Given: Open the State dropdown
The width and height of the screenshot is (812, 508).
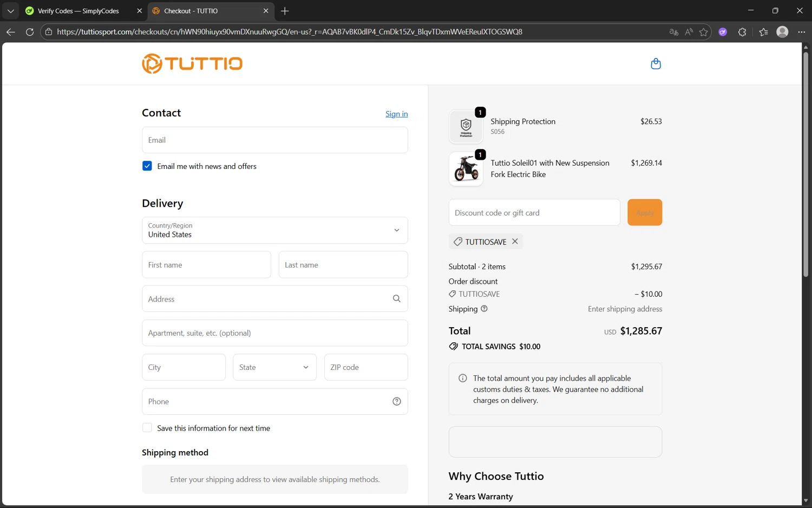Looking at the screenshot, I should 274,367.
